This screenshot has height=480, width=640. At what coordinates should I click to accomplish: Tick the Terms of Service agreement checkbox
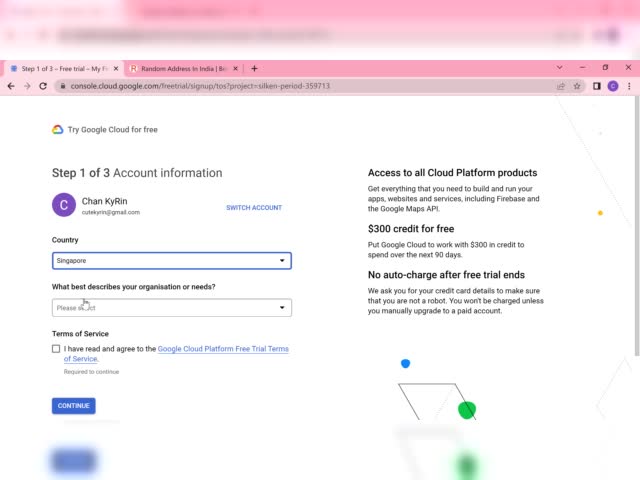pyautogui.click(x=56, y=349)
